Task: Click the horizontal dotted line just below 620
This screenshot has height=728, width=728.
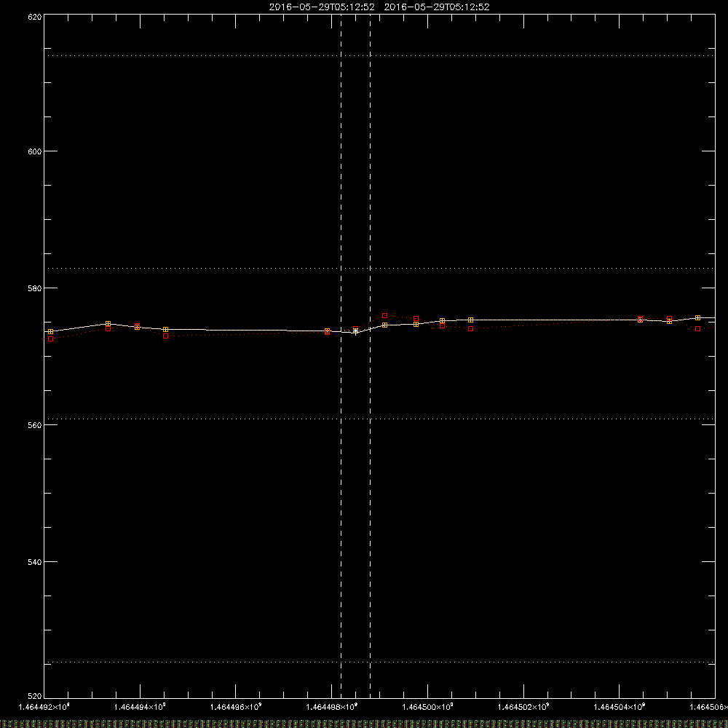Action: [x=380, y=55]
